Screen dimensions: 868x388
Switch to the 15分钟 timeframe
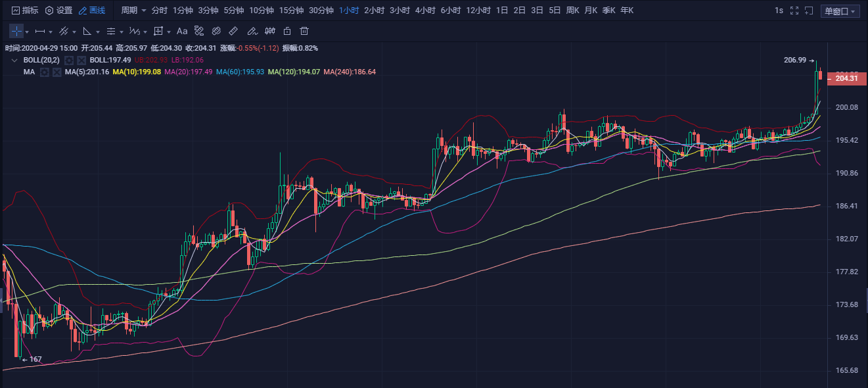coord(291,11)
